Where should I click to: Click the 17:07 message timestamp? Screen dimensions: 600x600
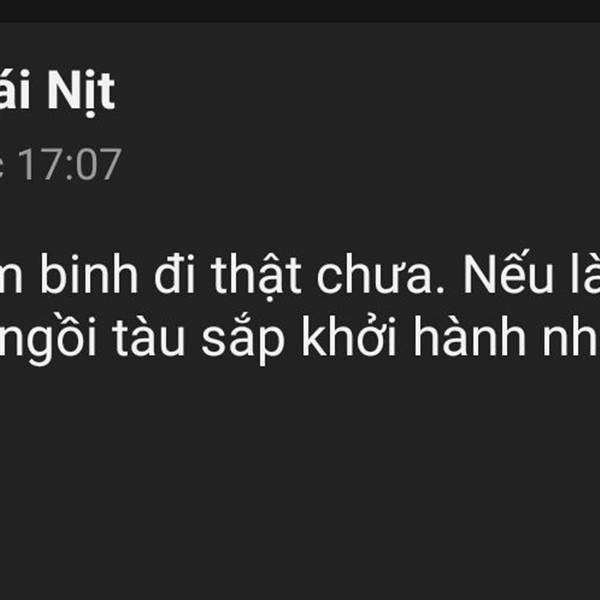click(70, 164)
